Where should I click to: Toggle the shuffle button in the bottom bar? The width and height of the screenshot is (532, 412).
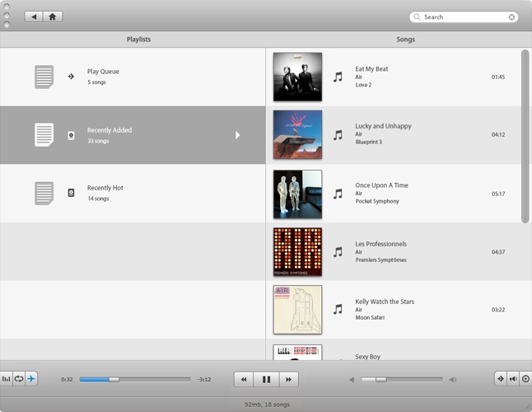point(31,379)
